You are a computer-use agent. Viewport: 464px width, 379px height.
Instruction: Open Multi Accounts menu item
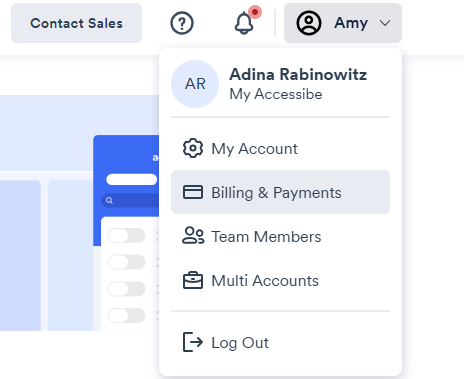pyautogui.click(x=280, y=280)
